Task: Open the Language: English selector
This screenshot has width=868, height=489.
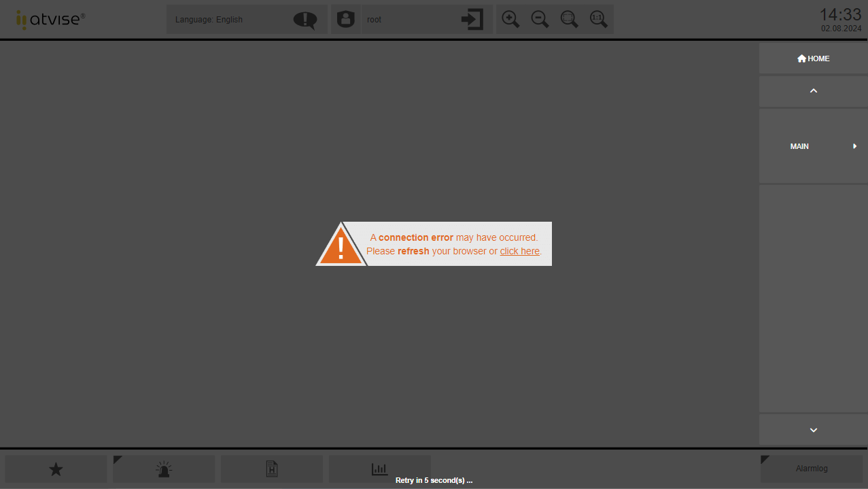Action: point(209,19)
